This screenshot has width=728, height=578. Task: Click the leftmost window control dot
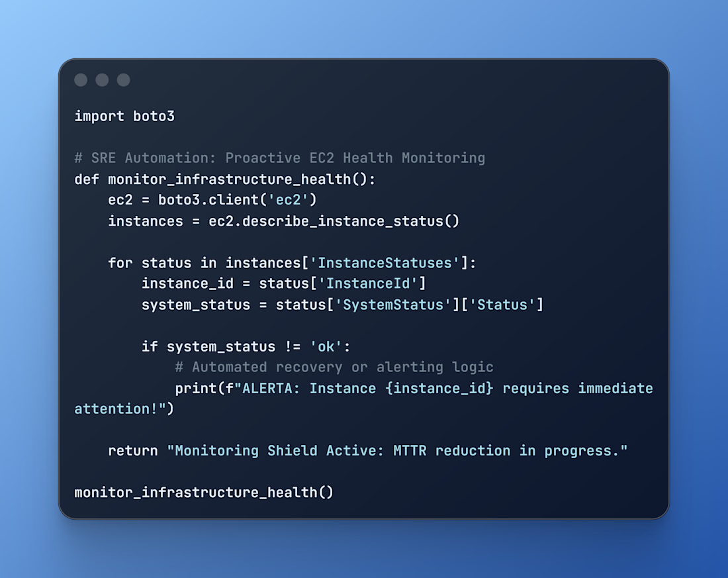click(x=81, y=80)
